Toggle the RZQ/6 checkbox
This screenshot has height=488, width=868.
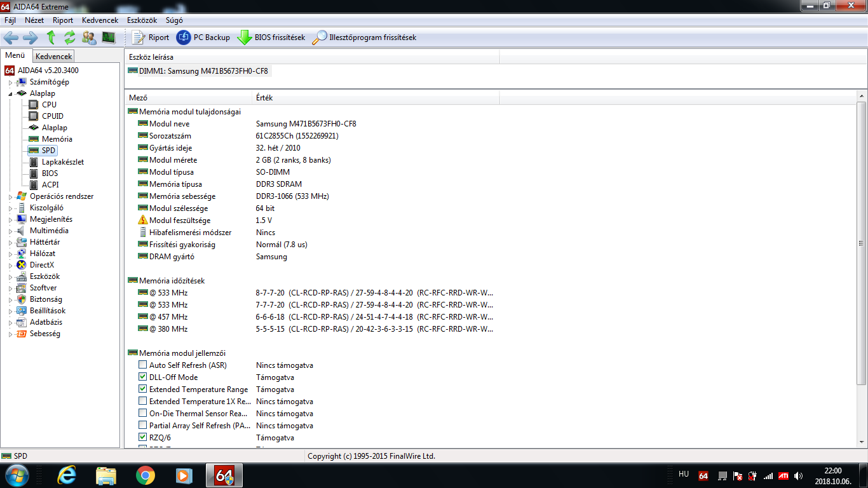(x=142, y=438)
